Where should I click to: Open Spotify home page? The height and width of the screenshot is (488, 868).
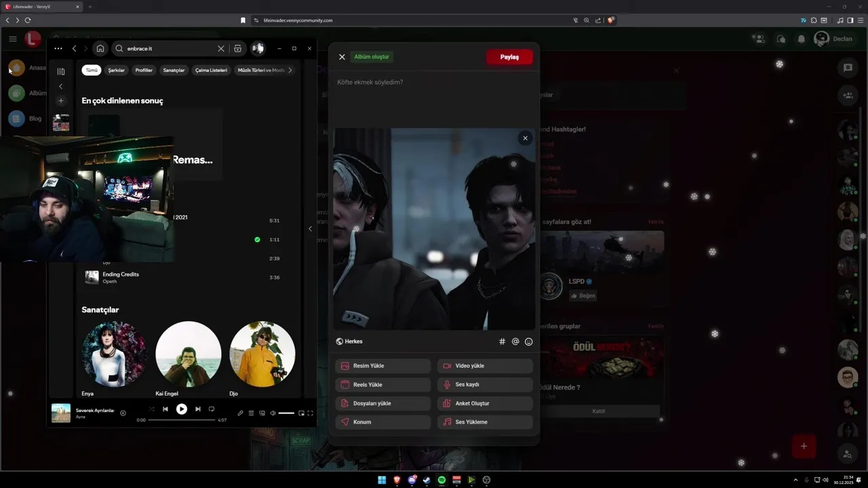[x=100, y=48]
